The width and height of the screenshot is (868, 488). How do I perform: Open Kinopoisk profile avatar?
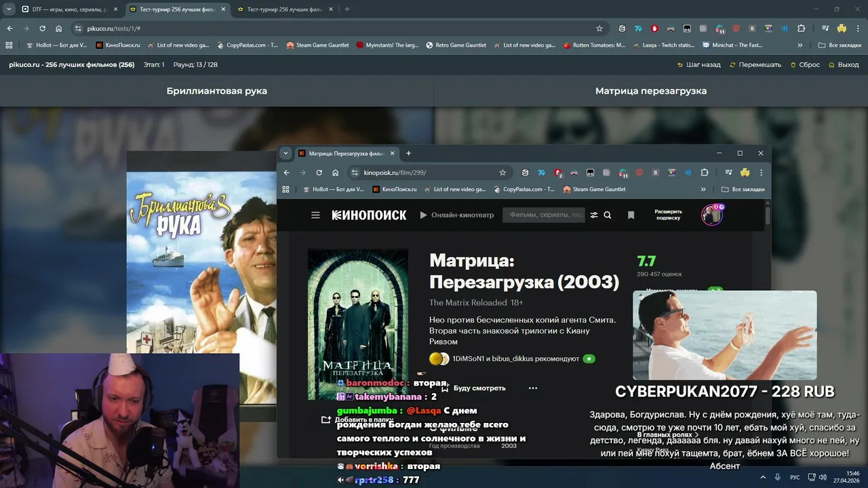pyautogui.click(x=711, y=215)
